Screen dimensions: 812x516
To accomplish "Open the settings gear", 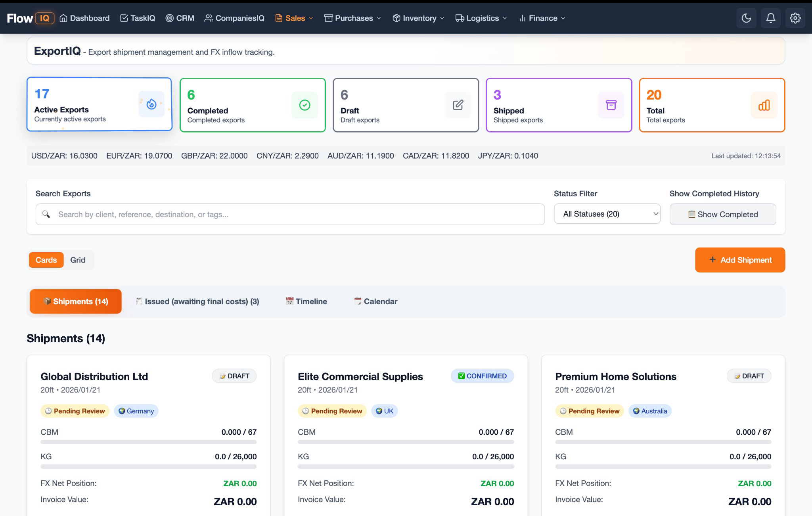I will coord(795,18).
